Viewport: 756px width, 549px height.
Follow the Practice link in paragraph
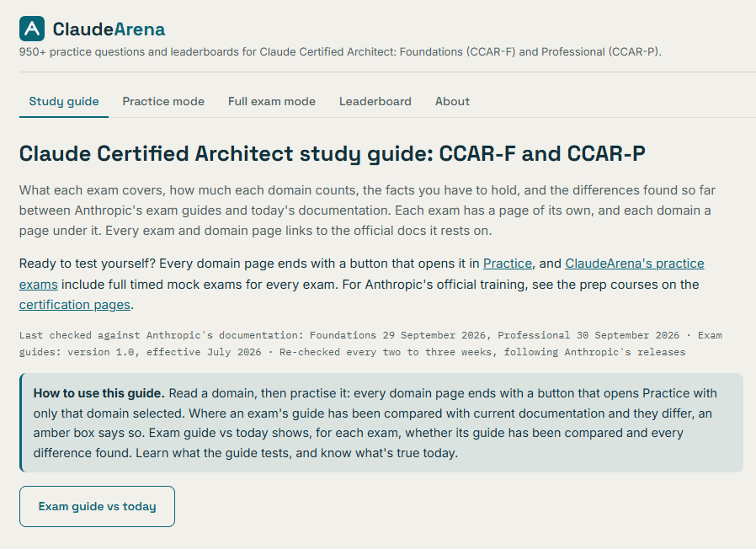click(507, 264)
